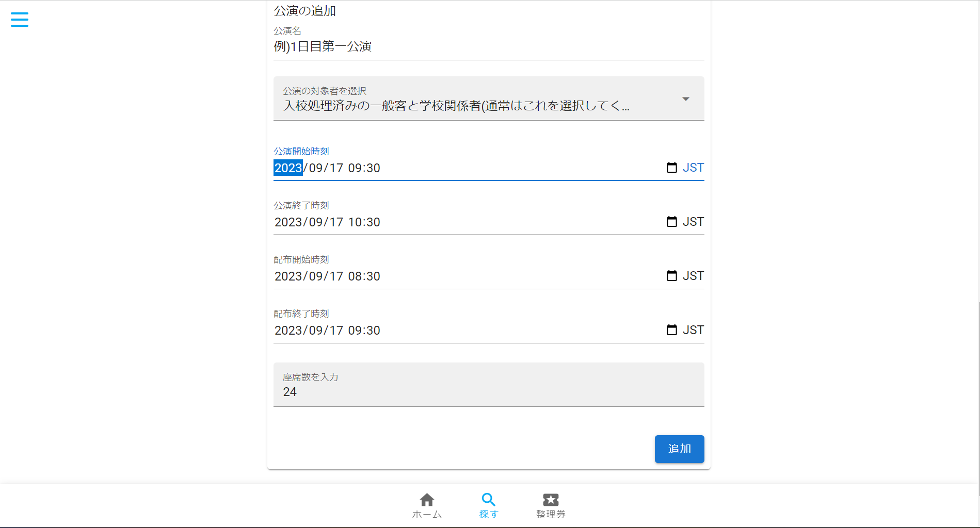Viewport: 980px width, 528px height.
Task: Click the 追加 button
Action: coord(679,449)
